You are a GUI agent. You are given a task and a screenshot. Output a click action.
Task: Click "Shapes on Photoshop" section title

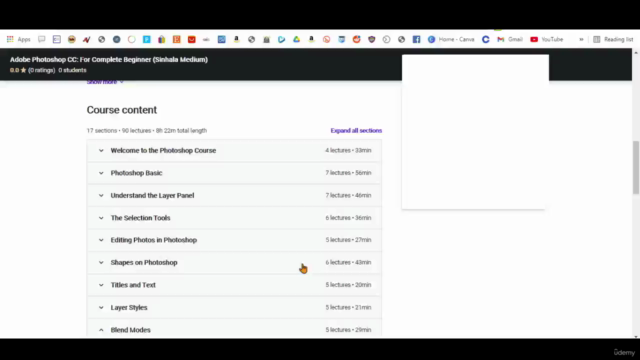point(144,262)
